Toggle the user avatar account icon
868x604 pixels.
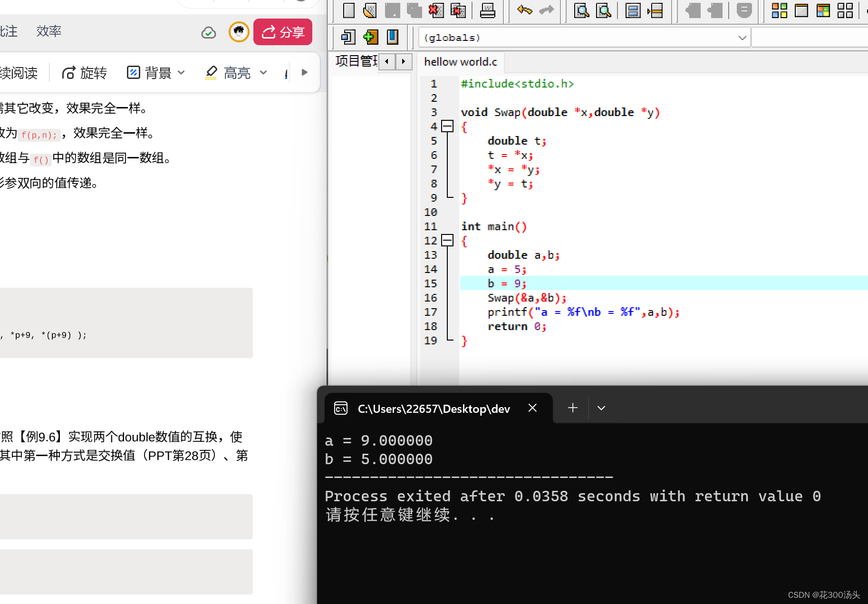[239, 32]
